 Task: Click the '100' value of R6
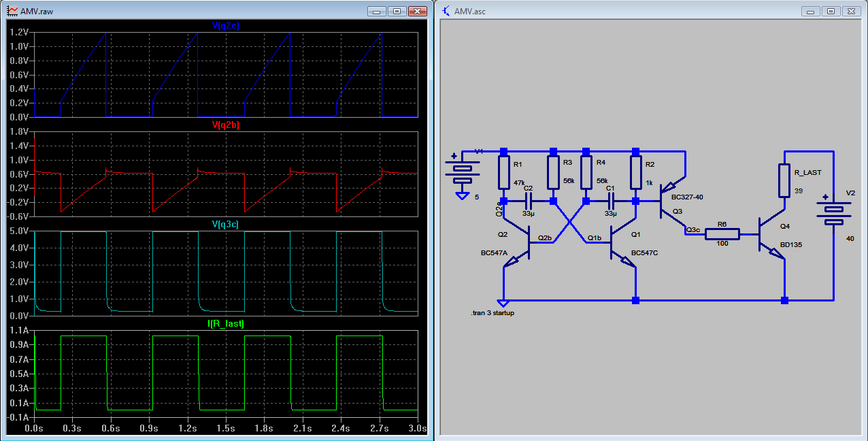tap(722, 244)
